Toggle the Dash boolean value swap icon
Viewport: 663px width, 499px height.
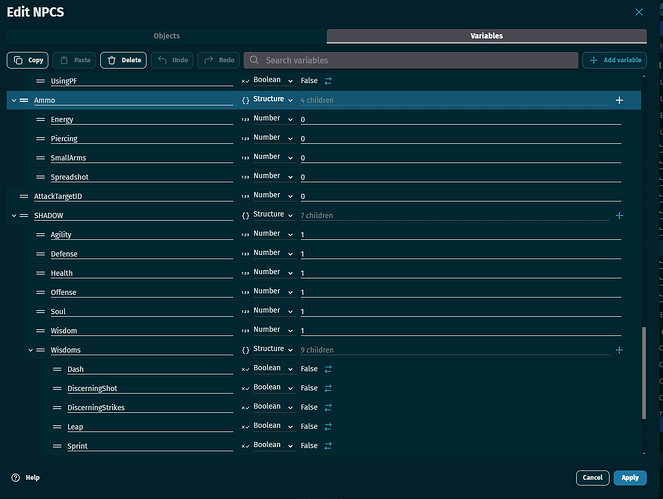tap(328, 369)
